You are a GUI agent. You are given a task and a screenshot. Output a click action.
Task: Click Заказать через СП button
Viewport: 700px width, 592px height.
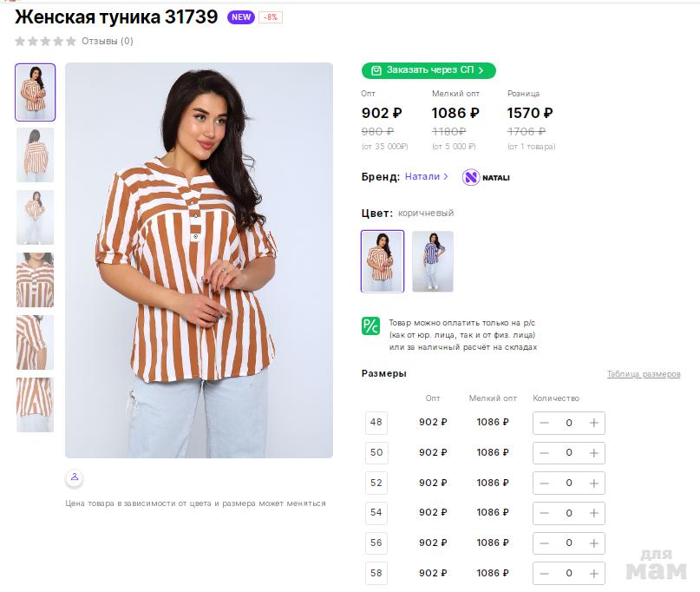[429, 70]
